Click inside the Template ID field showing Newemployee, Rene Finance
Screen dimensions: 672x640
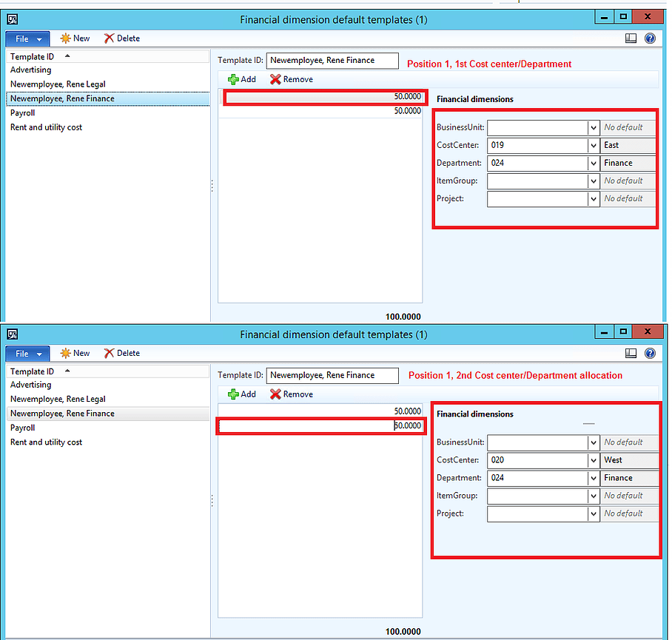[332, 61]
